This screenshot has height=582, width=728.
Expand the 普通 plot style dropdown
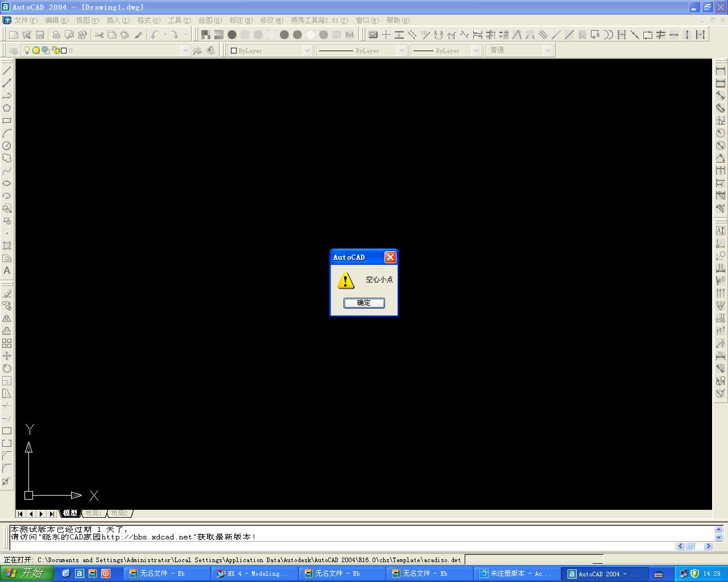pyautogui.click(x=548, y=51)
